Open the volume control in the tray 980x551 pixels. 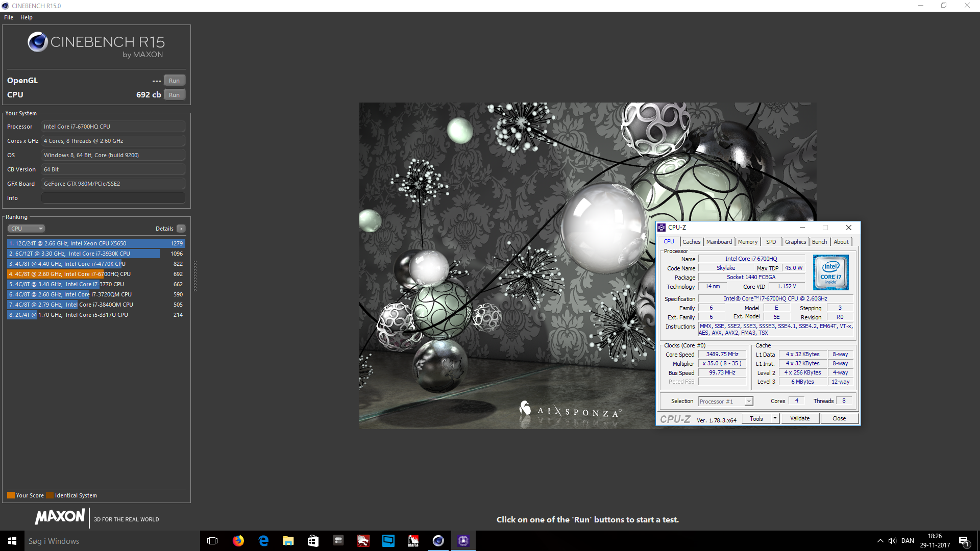pyautogui.click(x=892, y=541)
